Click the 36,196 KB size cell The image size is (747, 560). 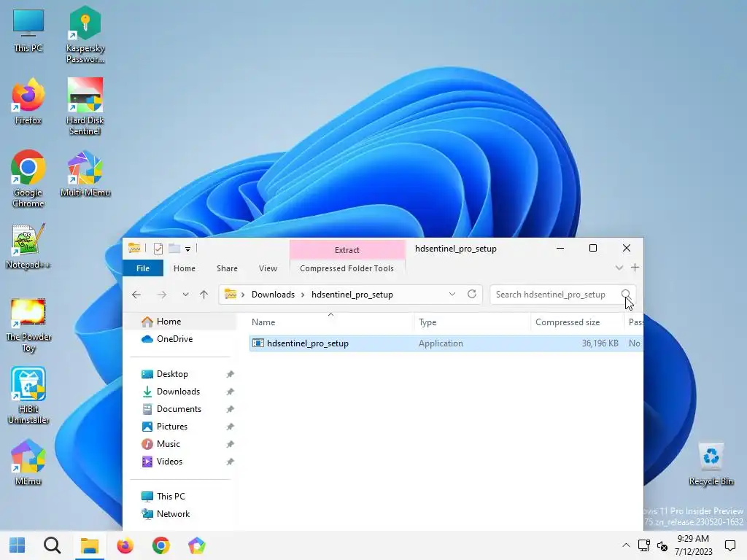[x=600, y=343]
